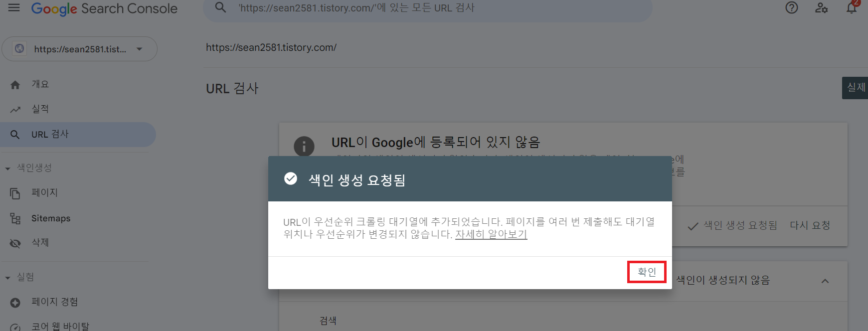Open the hamburger main menu

(x=14, y=8)
